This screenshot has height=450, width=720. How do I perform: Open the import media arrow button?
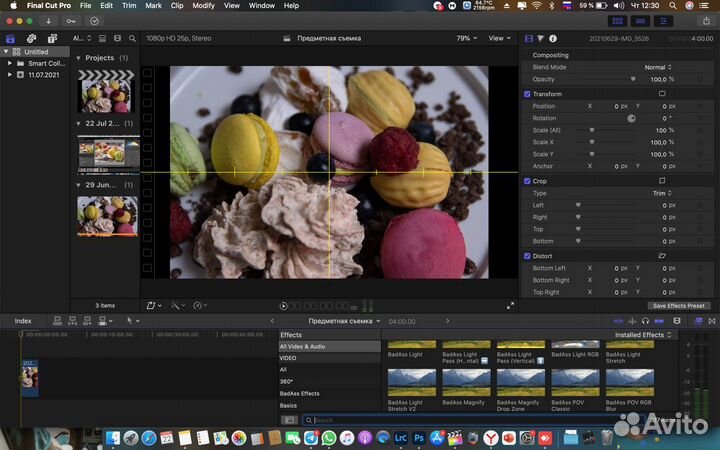[x=48, y=21]
